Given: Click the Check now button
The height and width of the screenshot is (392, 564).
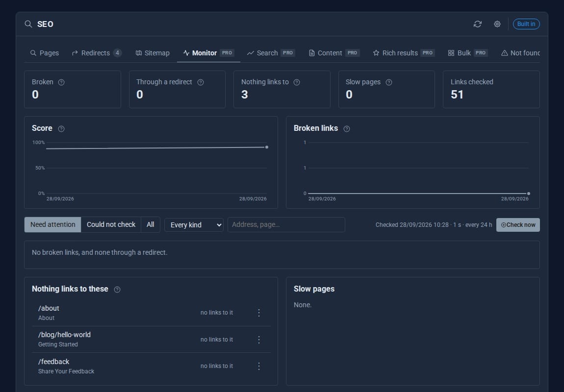Looking at the screenshot, I should (518, 225).
